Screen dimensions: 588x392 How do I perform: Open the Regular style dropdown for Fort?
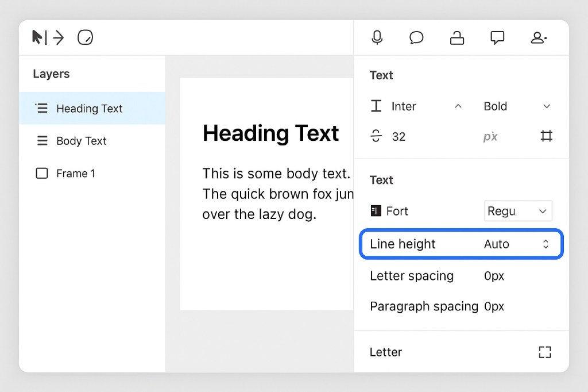(517, 211)
